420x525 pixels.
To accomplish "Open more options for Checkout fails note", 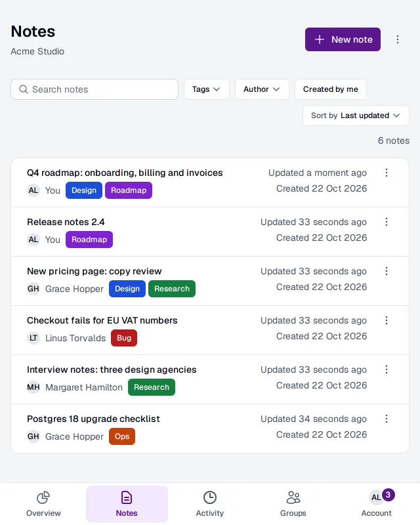I will pyautogui.click(x=387, y=320).
